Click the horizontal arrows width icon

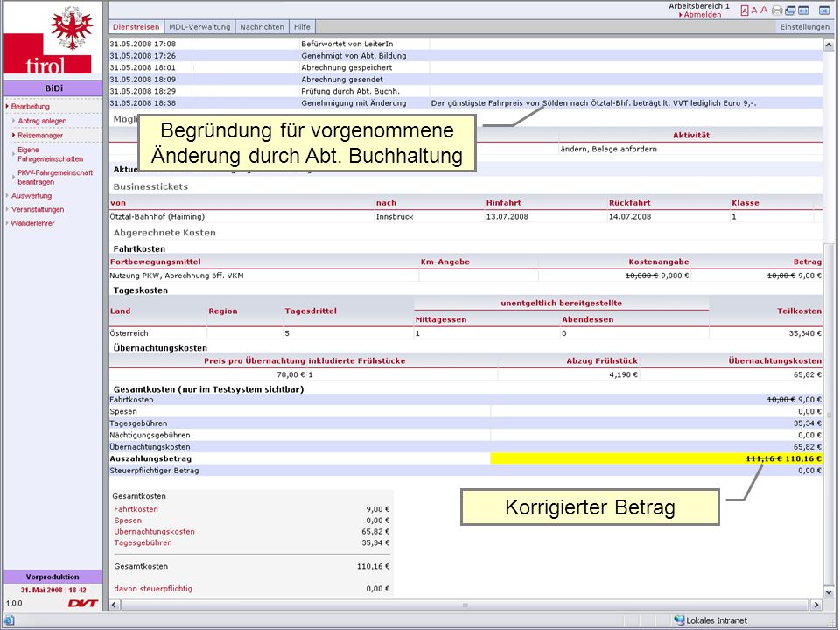coord(803,10)
